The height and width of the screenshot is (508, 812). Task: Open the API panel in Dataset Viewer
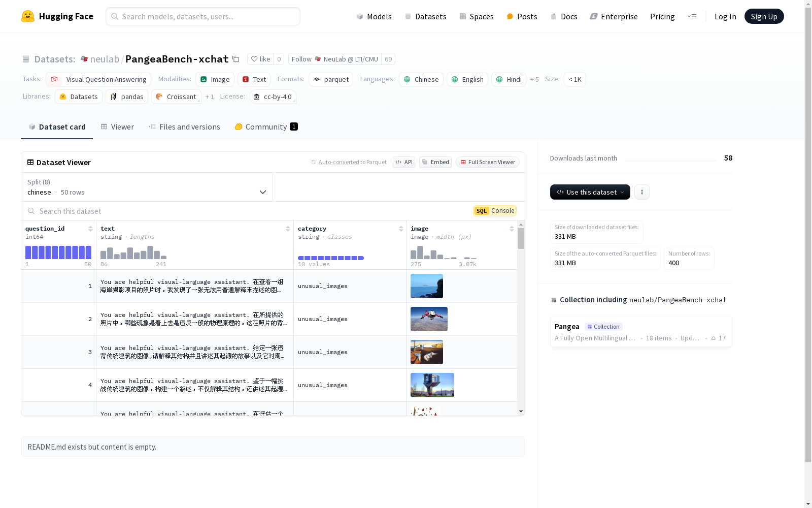tap(404, 162)
